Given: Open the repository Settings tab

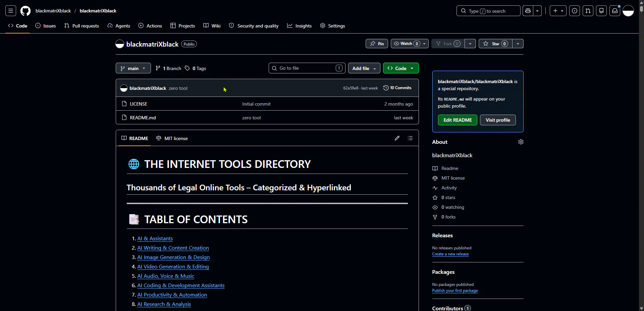Looking at the screenshot, I should (332, 26).
